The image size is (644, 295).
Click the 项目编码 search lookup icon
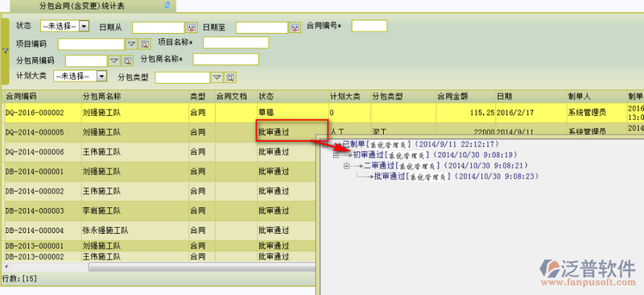(x=145, y=44)
